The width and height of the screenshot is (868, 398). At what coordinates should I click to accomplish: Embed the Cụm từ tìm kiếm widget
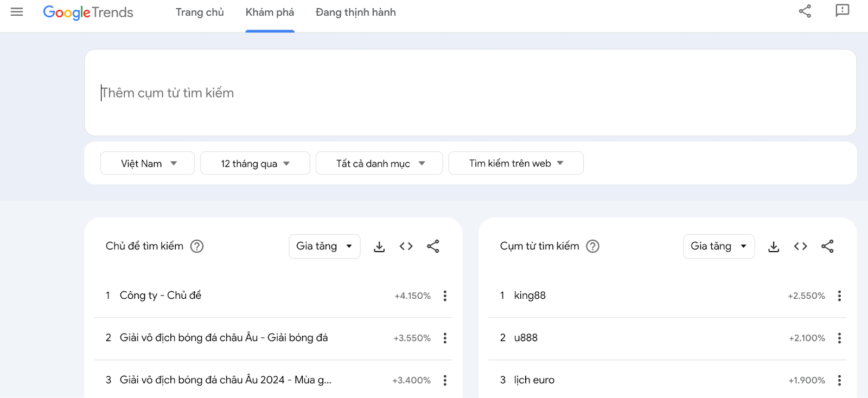[800, 246]
